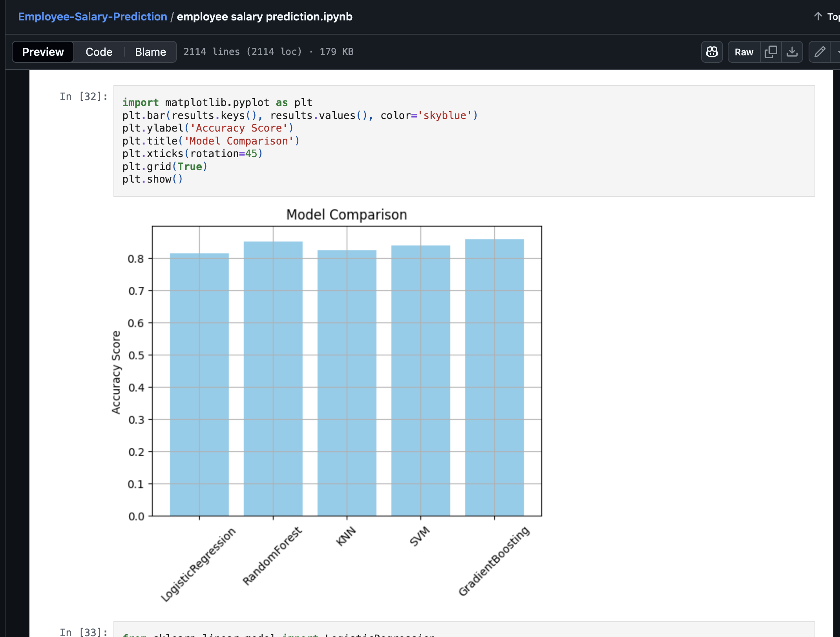
Task: Download the raw notebook file
Action: point(792,52)
